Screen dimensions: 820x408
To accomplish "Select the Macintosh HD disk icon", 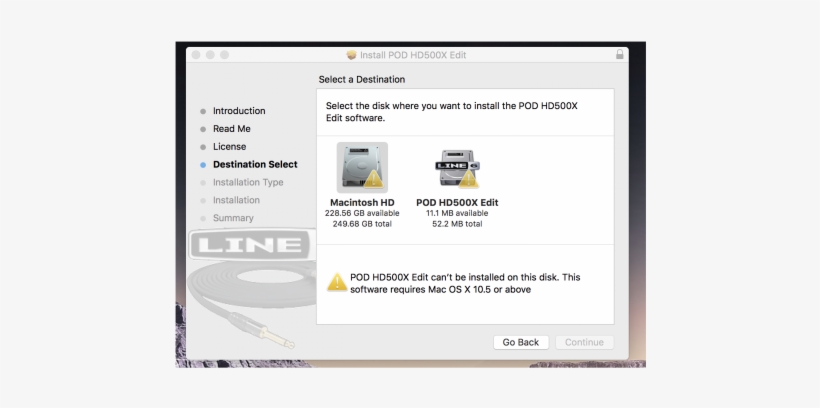I will (362, 167).
